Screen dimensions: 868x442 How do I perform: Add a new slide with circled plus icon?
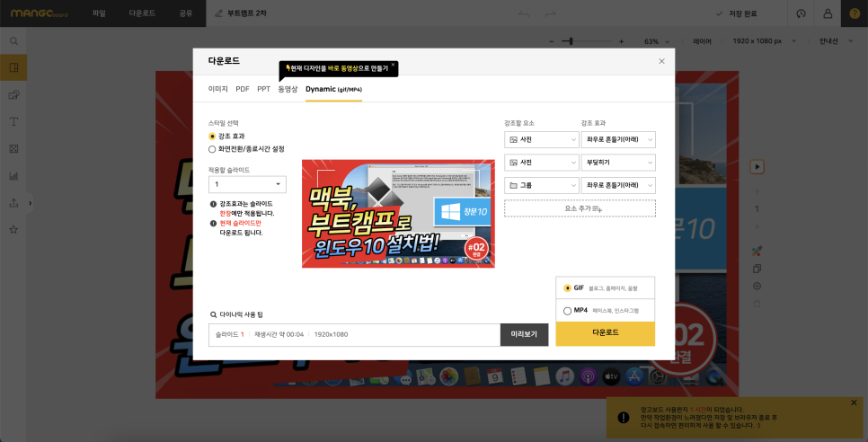click(x=757, y=286)
